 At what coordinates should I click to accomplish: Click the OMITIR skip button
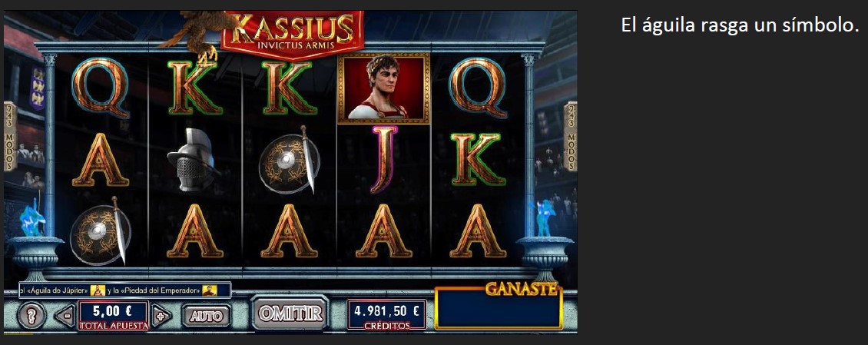tap(290, 313)
